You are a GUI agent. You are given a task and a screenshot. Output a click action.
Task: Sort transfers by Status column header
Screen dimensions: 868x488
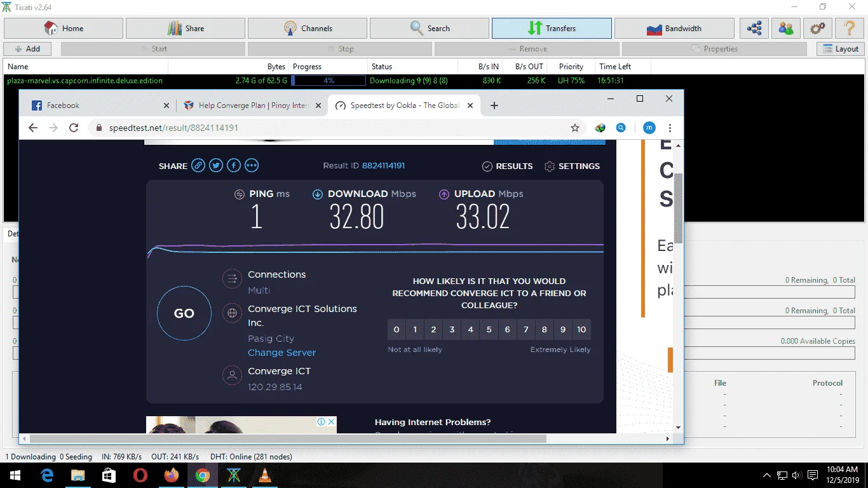[x=413, y=67]
